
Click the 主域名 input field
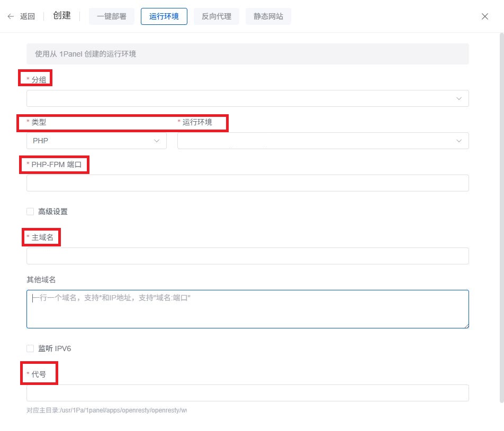pos(248,256)
